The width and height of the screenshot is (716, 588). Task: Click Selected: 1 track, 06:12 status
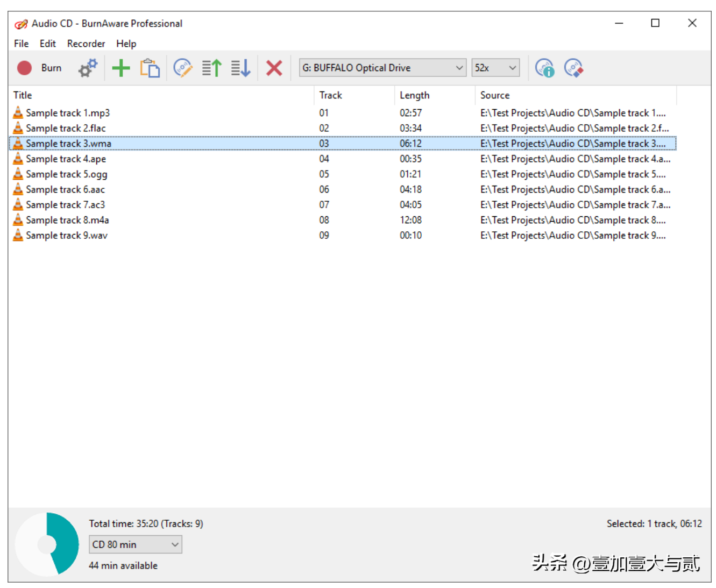(654, 523)
